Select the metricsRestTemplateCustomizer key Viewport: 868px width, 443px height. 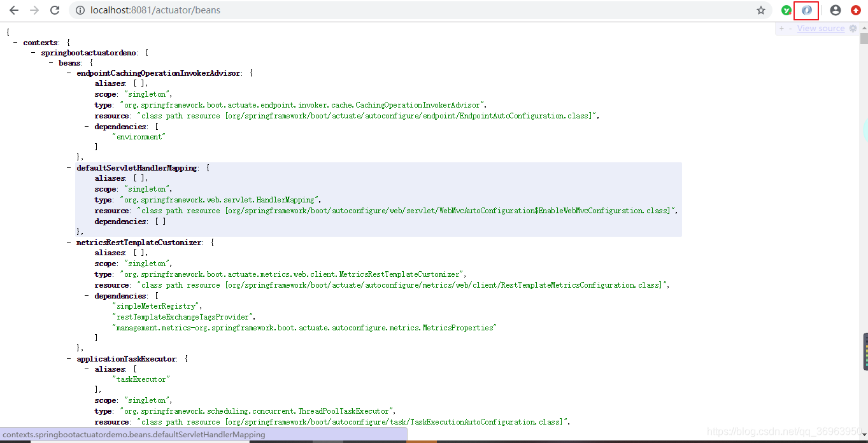(x=139, y=243)
